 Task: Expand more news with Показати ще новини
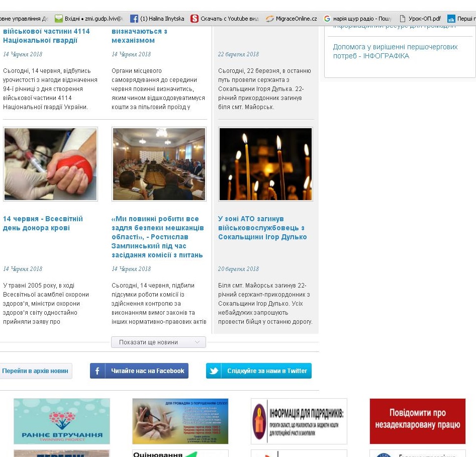tap(158, 342)
